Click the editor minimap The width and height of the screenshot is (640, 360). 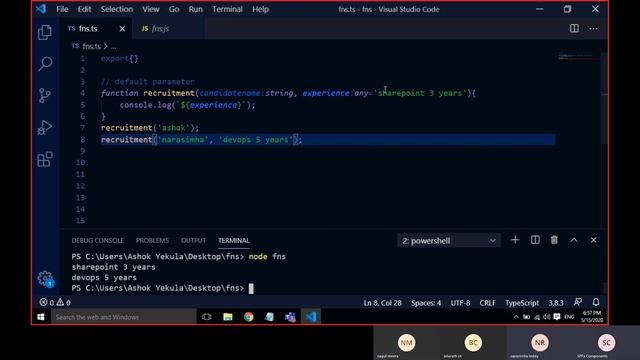578,56
